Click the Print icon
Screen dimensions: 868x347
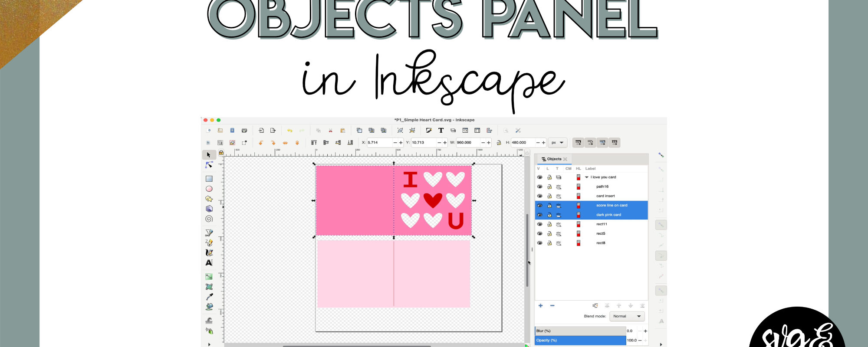click(x=244, y=131)
